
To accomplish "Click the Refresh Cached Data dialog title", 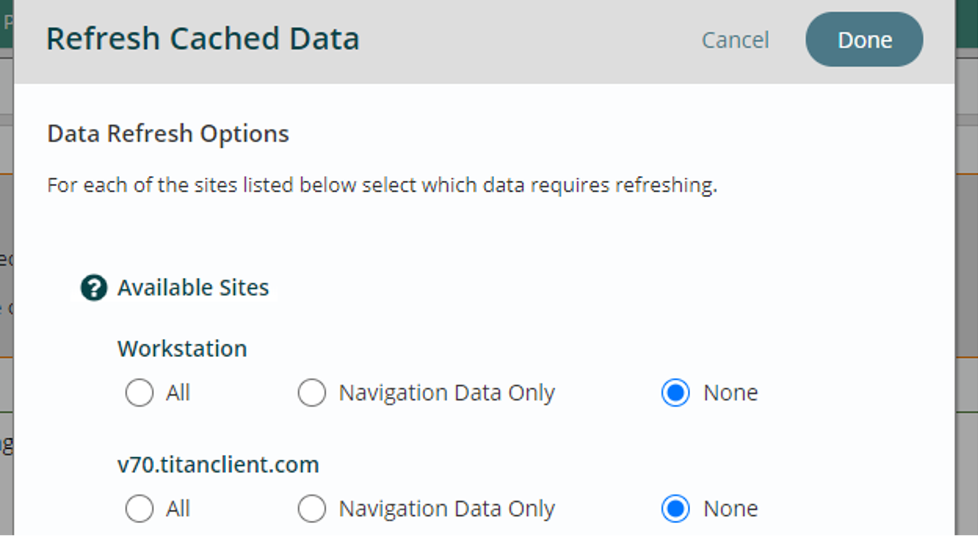I will click(203, 39).
